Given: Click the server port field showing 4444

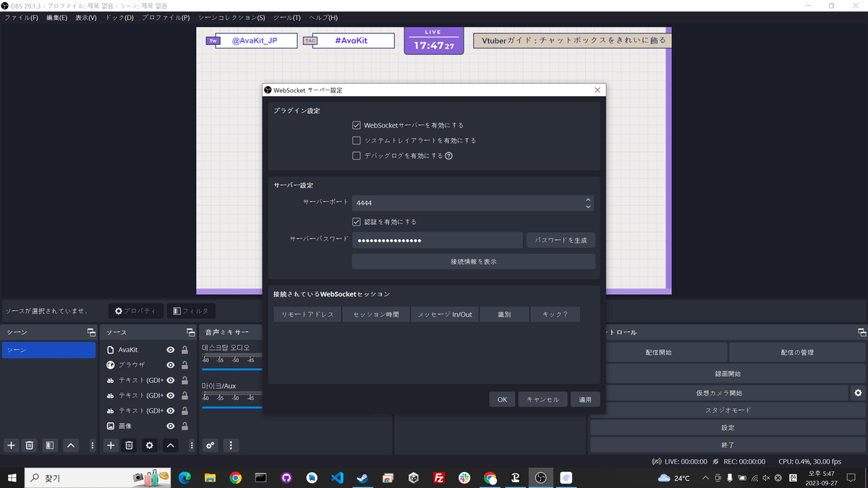Looking at the screenshot, I should click(463, 202).
